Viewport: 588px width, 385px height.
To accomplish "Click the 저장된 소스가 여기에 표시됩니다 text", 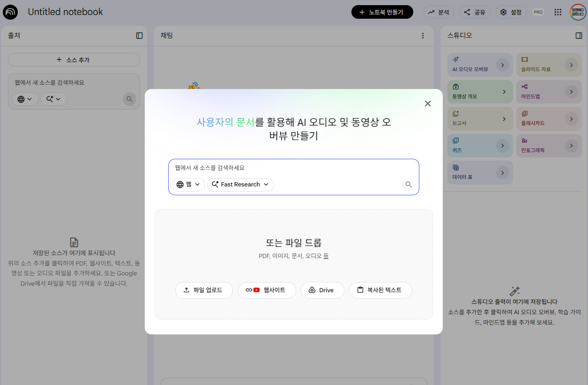I will pyautogui.click(x=74, y=253).
